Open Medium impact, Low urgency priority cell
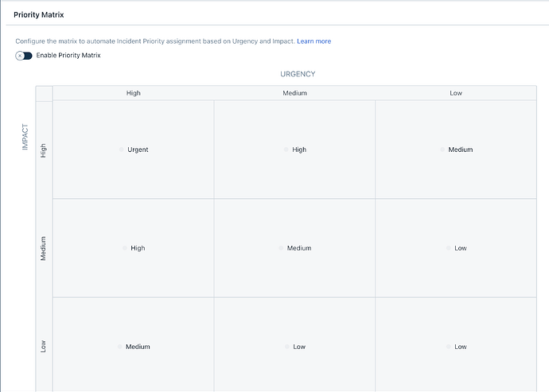The width and height of the screenshot is (549, 392). pos(457,248)
